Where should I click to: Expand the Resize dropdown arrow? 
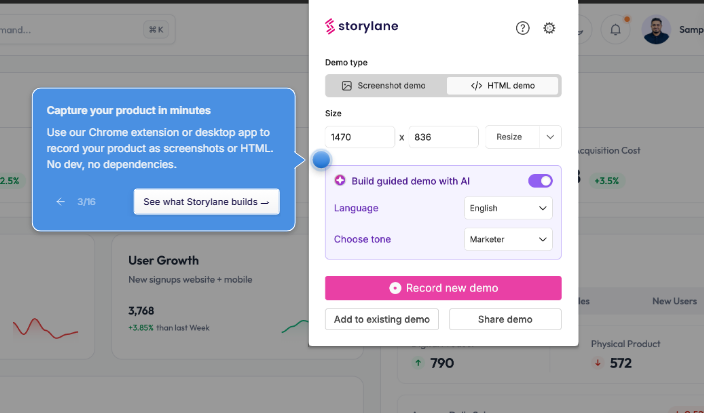click(x=550, y=137)
